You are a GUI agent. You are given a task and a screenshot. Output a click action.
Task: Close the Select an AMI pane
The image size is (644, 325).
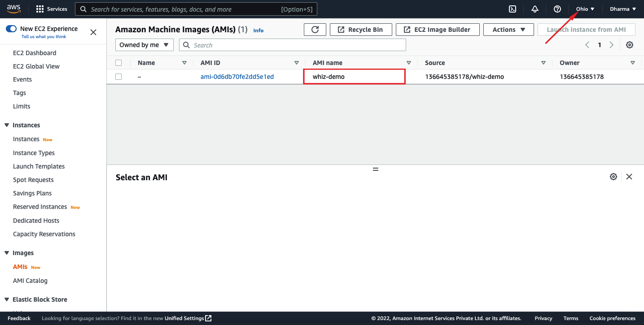[629, 177]
